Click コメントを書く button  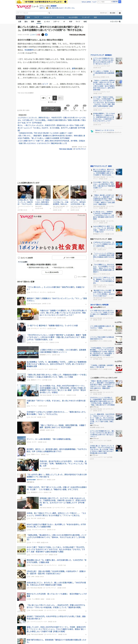pyautogui.click(x=69, y=257)
